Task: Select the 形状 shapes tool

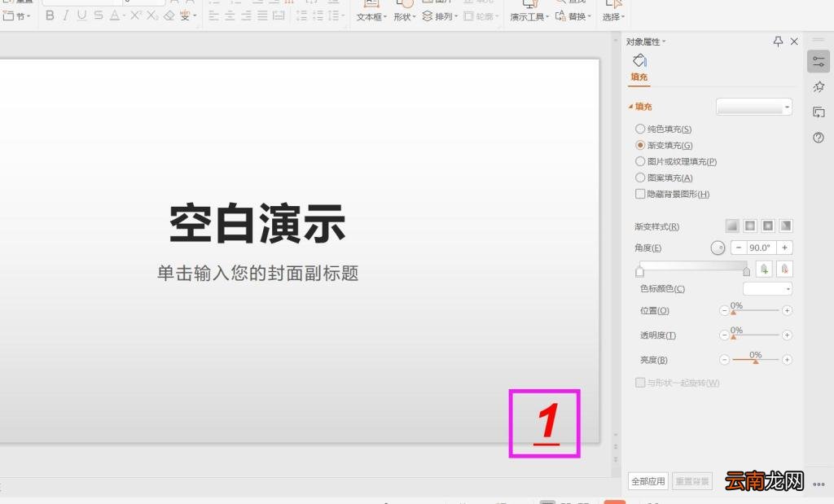Action: coord(401,16)
